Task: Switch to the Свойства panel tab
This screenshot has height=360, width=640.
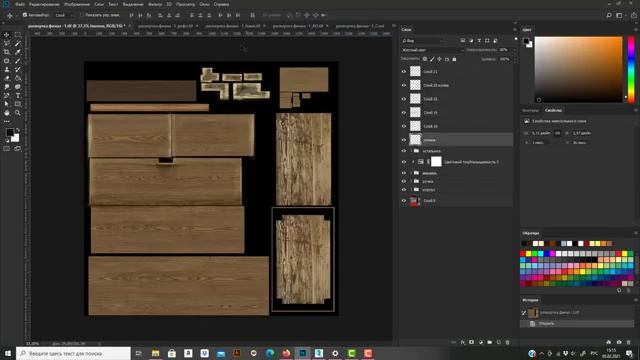Action: click(553, 110)
